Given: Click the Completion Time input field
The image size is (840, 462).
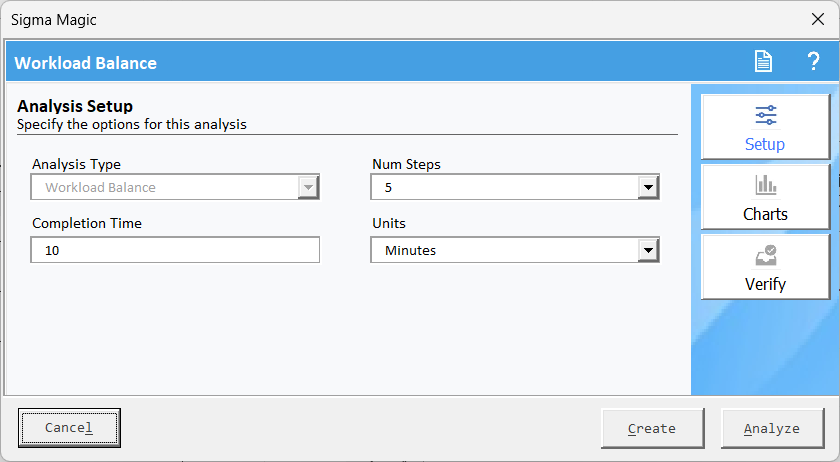Looking at the screenshot, I should point(175,250).
